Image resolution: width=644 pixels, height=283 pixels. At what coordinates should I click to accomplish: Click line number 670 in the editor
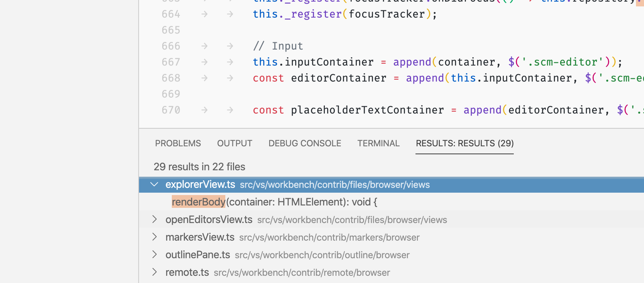(x=171, y=110)
